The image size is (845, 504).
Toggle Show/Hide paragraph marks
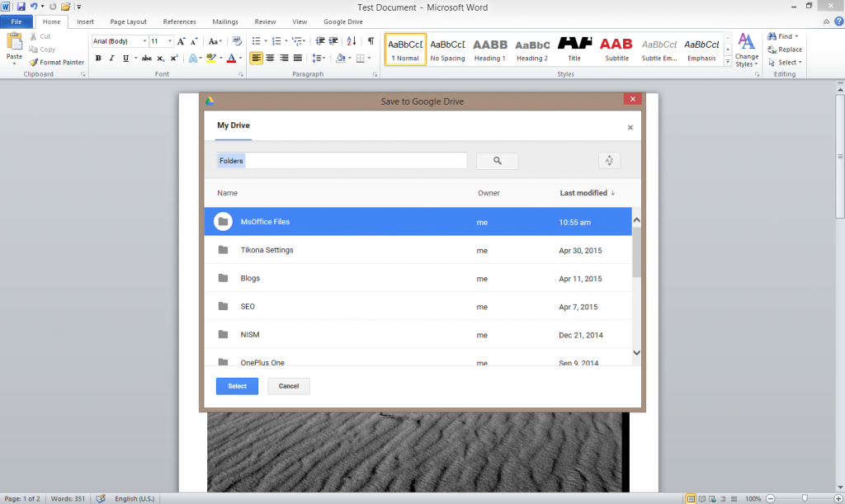pyautogui.click(x=371, y=41)
